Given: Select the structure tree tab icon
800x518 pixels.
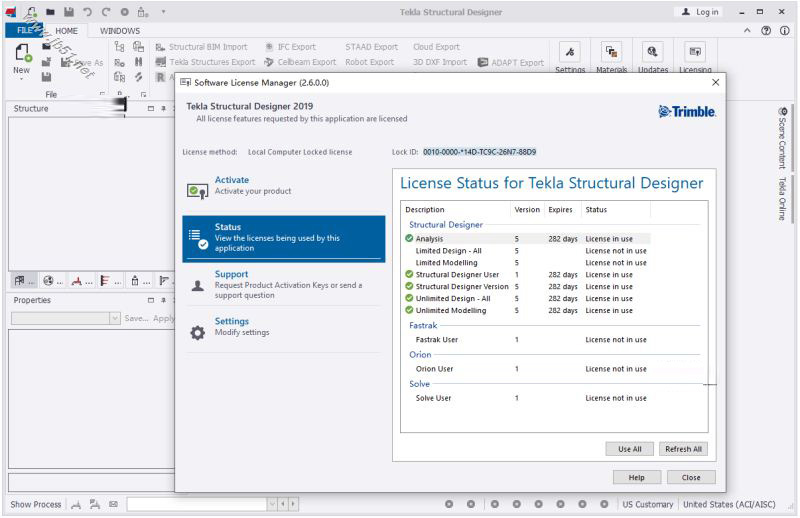Looking at the screenshot, I should click(19, 281).
